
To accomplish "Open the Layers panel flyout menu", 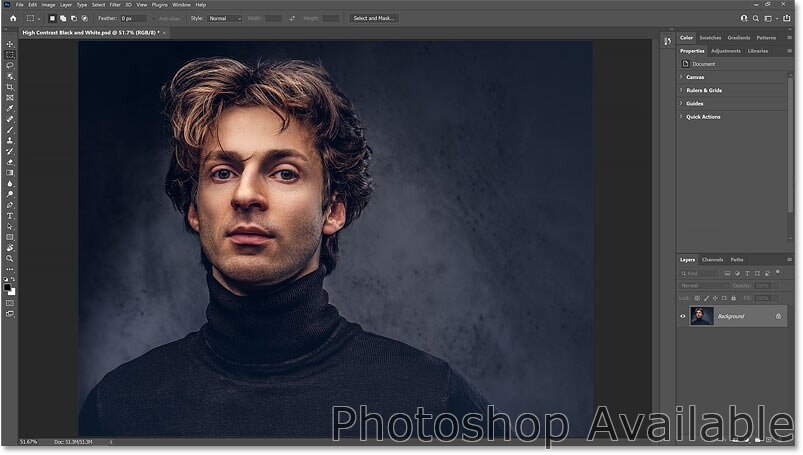I will pos(789,260).
